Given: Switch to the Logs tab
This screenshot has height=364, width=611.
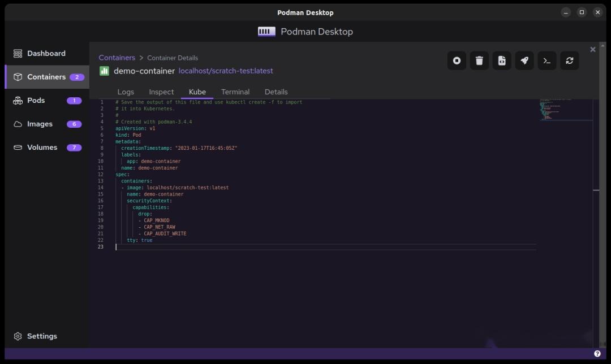Looking at the screenshot, I should [126, 92].
